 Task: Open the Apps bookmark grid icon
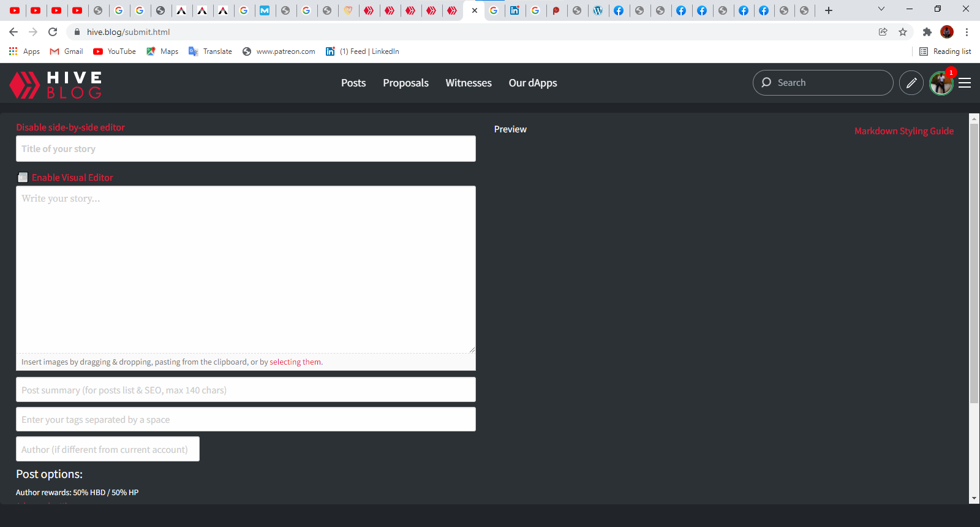tap(13, 51)
